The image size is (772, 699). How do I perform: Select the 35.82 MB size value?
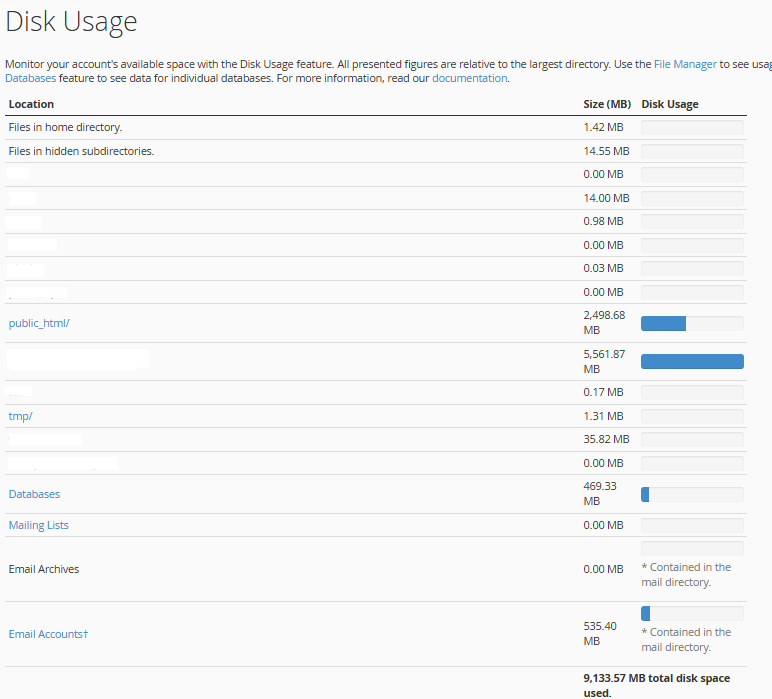(x=606, y=439)
